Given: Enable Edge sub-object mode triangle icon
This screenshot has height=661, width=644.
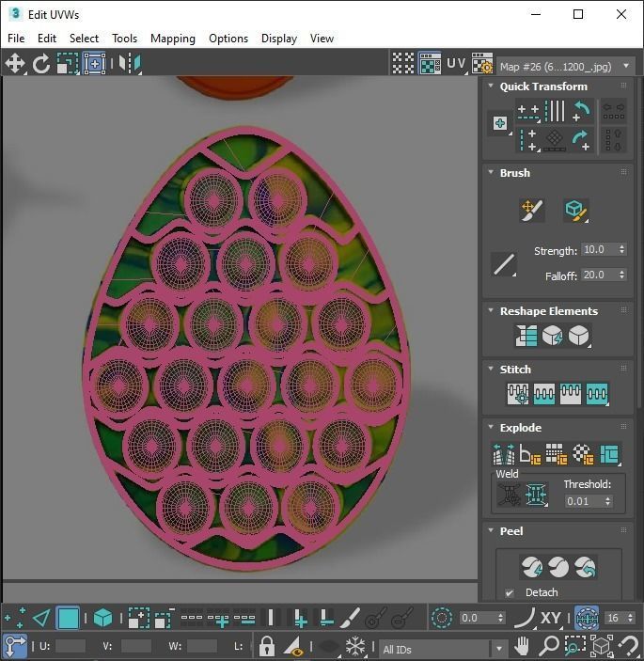Looking at the screenshot, I should [41, 619].
